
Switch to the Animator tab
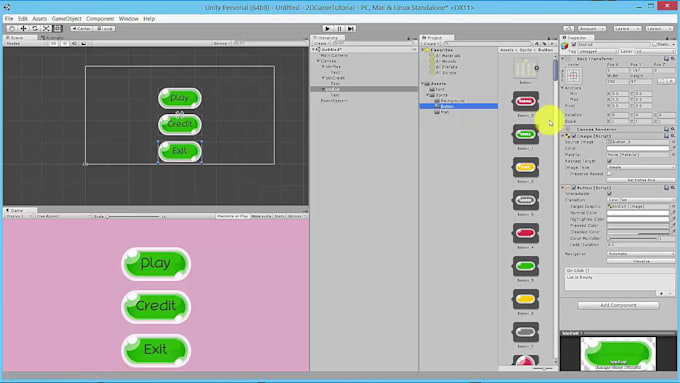coord(52,38)
